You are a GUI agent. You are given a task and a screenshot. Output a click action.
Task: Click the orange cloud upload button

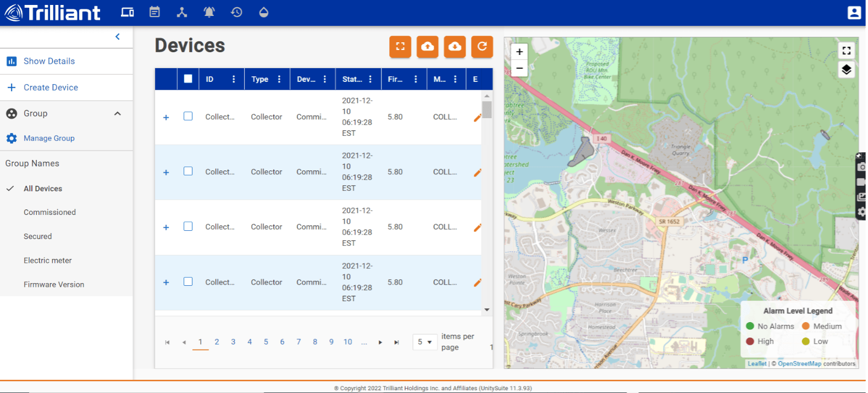(x=427, y=47)
